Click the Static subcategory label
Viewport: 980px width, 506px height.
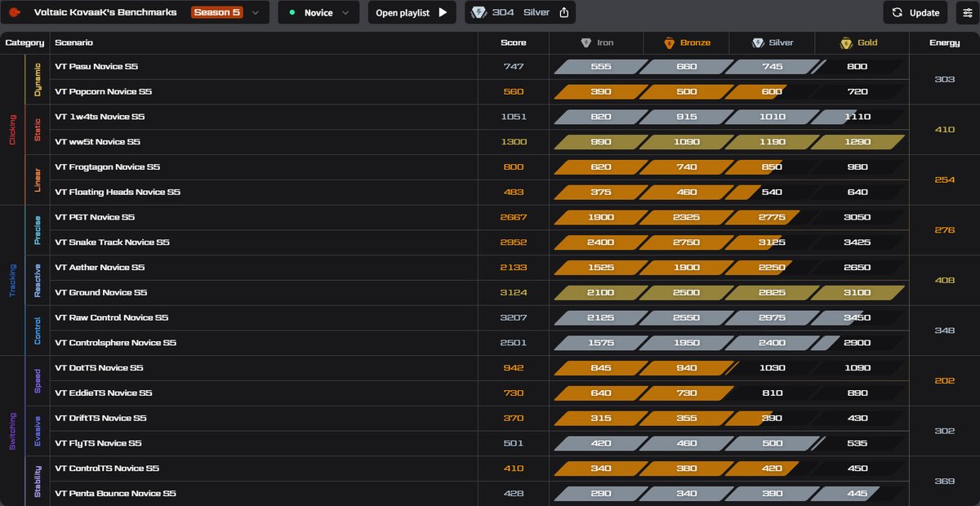click(x=38, y=130)
